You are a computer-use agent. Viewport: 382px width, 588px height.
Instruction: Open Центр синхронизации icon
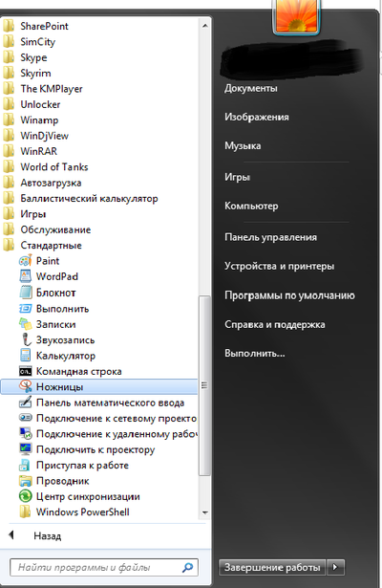click(26, 496)
